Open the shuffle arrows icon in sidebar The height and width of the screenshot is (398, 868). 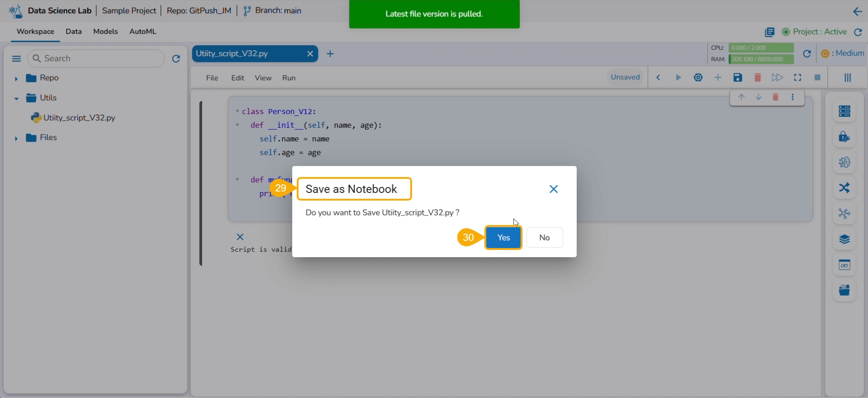pyautogui.click(x=844, y=187)
